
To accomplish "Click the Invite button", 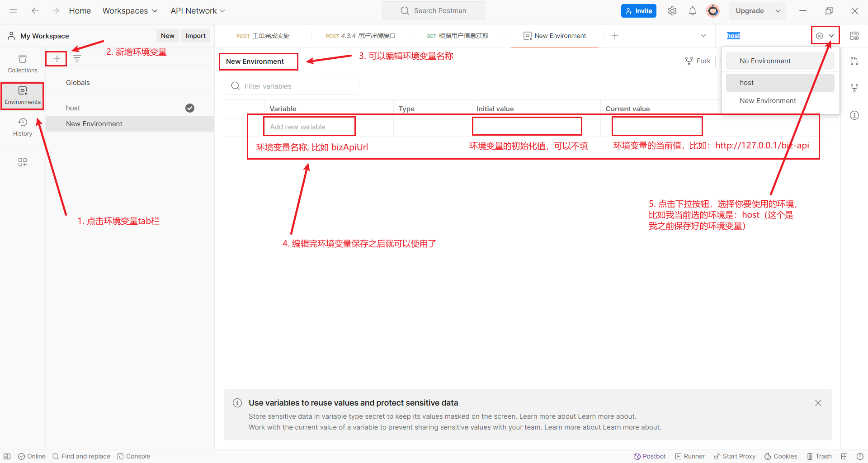I will point(639,11).
